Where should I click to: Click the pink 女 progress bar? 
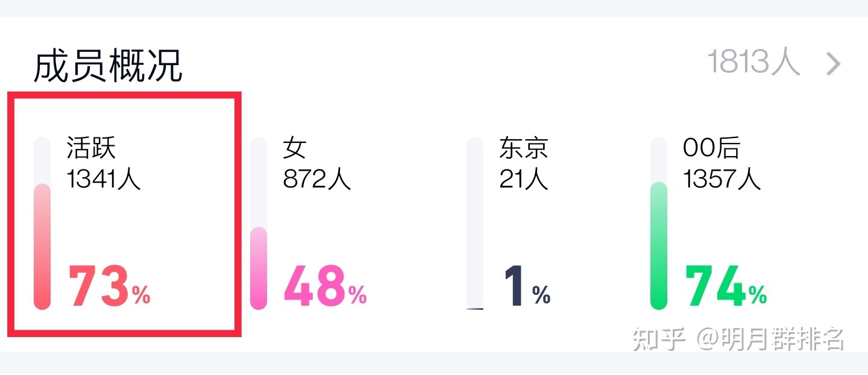point(259,224)
